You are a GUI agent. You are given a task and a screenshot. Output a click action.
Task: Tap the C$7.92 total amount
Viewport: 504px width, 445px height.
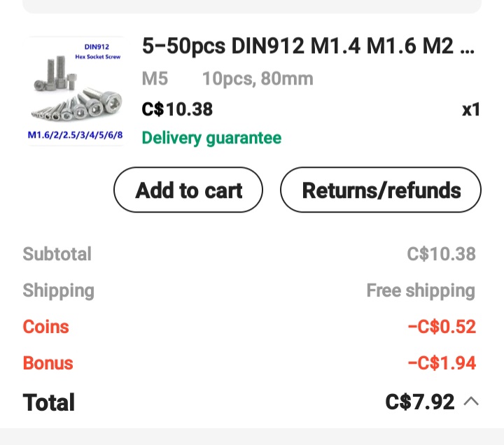(420, 402)
